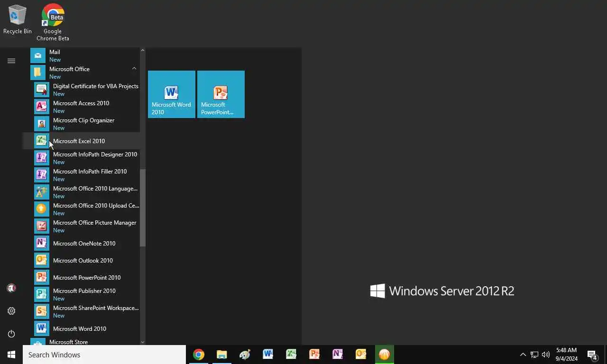Click the Microsoft PowerPoint tile
The height and width of the screenshot is (364, 607).
221,94
